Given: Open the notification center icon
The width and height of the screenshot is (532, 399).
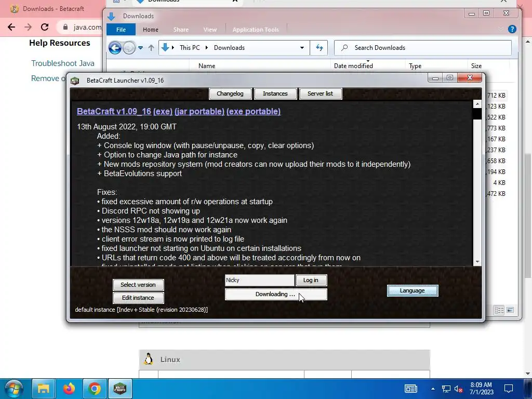Looking at the screenshot, I should coord(509,389).
